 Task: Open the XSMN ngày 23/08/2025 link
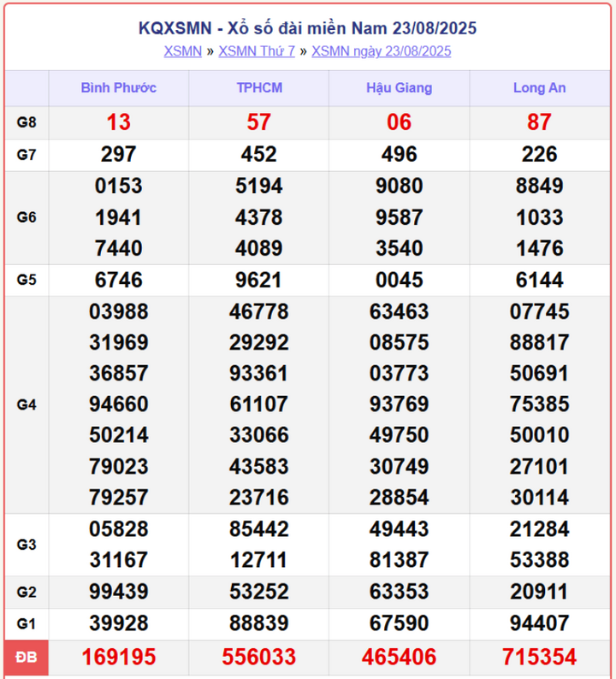(x=382, y=51)
